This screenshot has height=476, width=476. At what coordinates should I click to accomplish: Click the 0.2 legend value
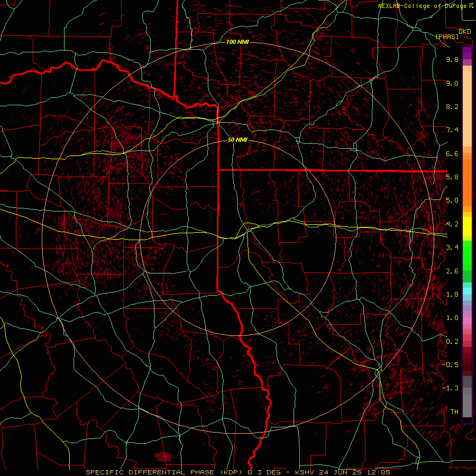tap(452, 342)
